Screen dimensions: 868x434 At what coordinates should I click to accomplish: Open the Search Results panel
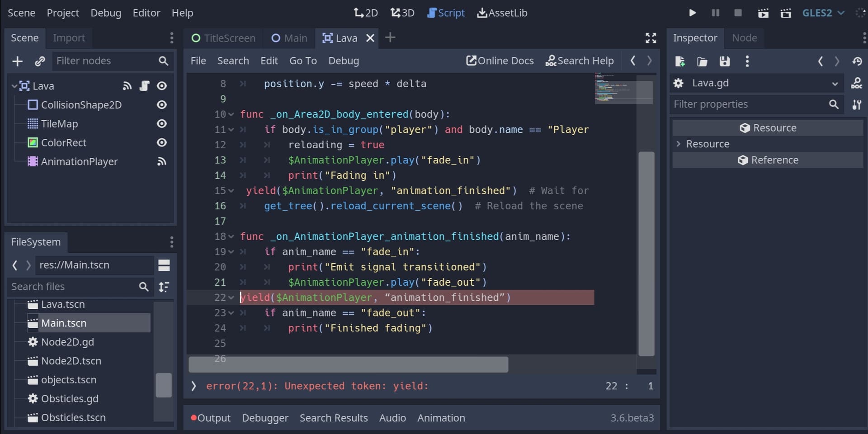(334, 418)
